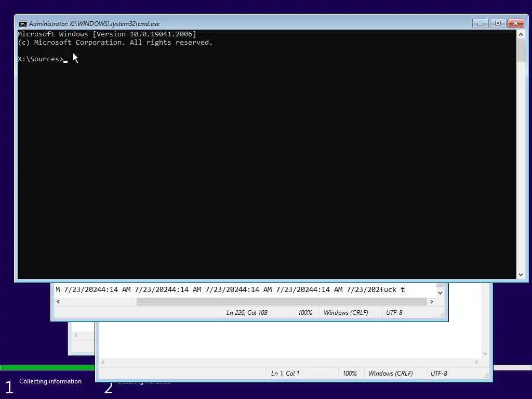Click back Notepad 'UTF-8' status
This screenshot has height=399, width=532.
pos(438,373)
